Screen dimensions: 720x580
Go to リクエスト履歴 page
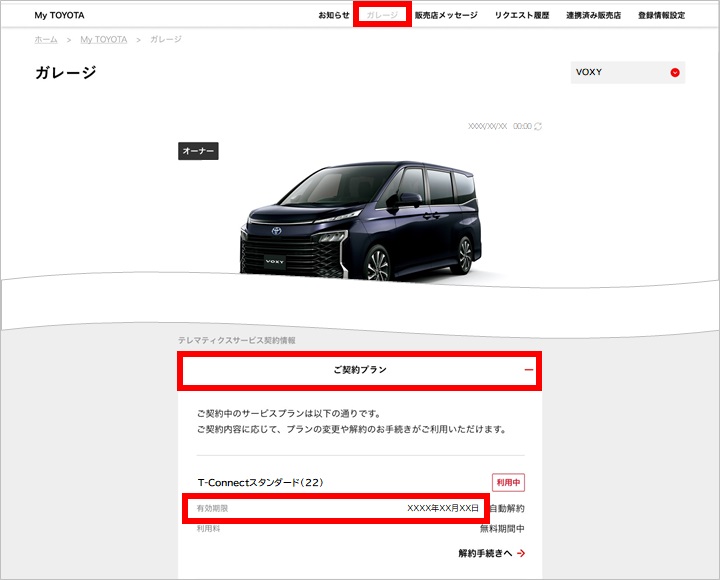click(522, 15)
